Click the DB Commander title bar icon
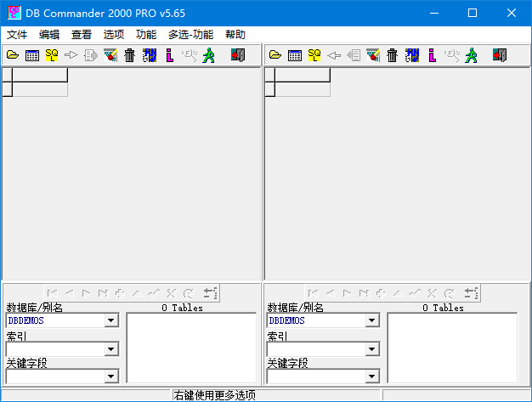 pyautogui.click(x=14, y=13)
